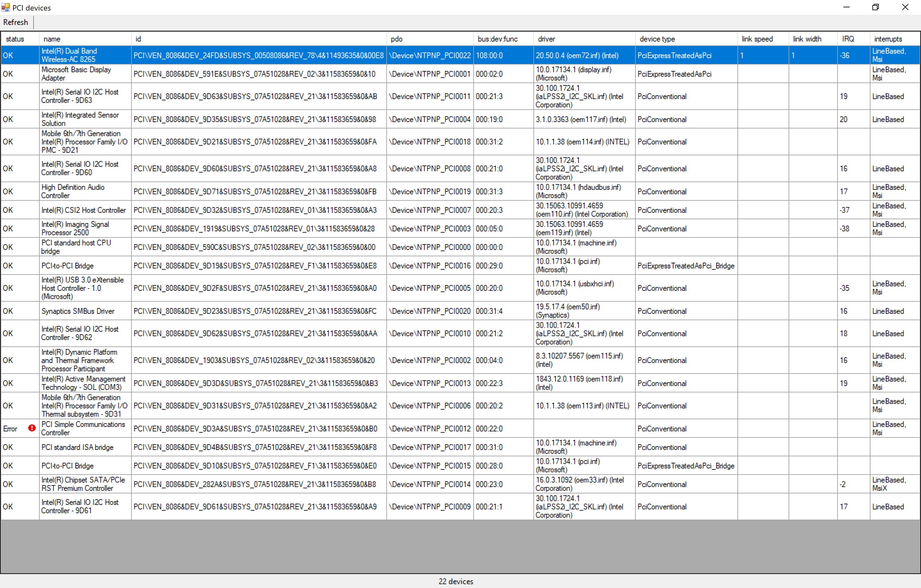This screenshot has width=921, height=588.
Task: Click the device type column header
Action: (x=686, y=39)
